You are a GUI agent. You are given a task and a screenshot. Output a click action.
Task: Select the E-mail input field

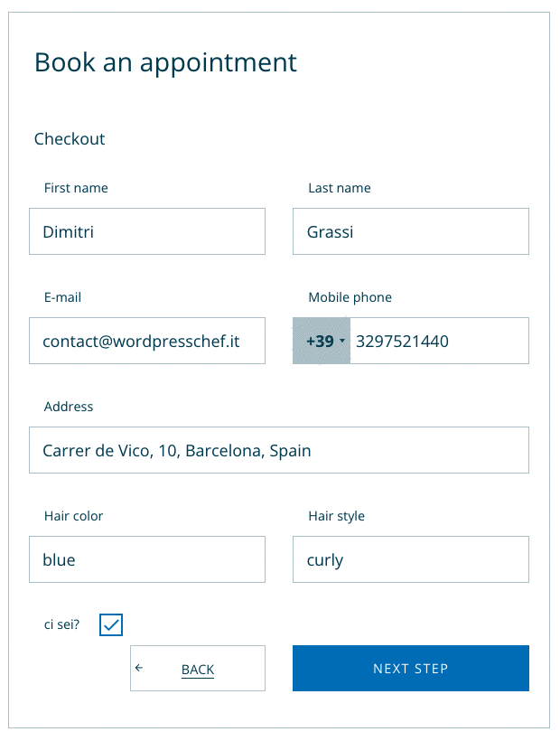click(147, 342)
